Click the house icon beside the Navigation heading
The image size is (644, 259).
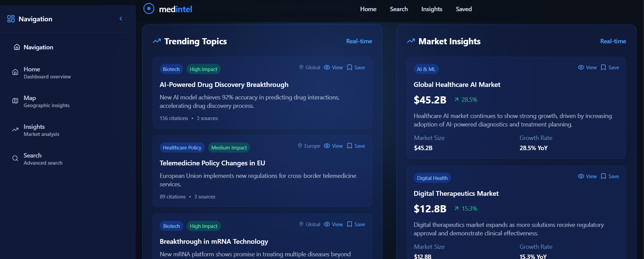17,47
